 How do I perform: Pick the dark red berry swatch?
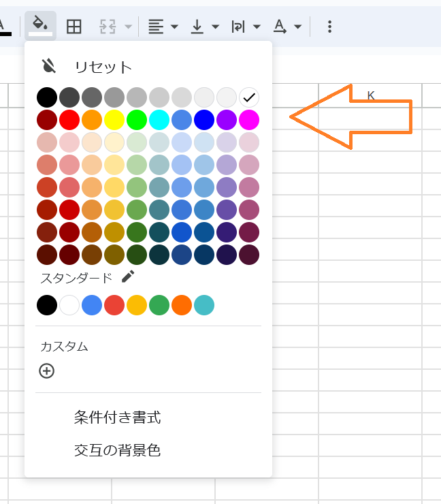[x=47, y=120]
